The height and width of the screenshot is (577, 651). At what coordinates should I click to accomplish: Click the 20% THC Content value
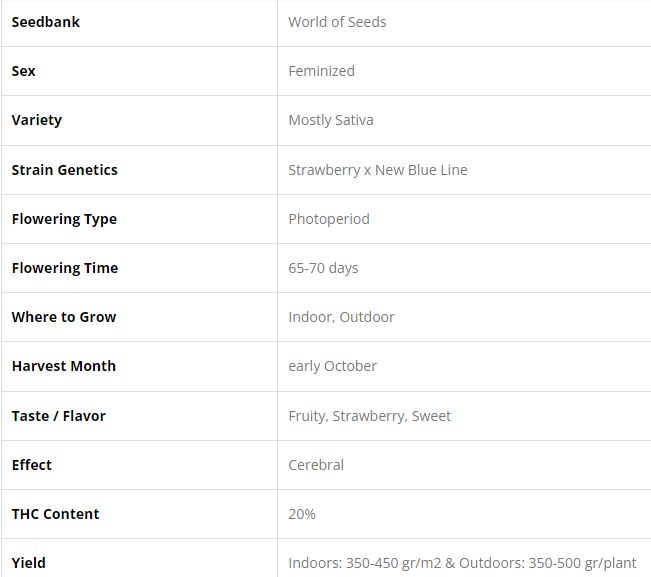[x=302, y=514]
